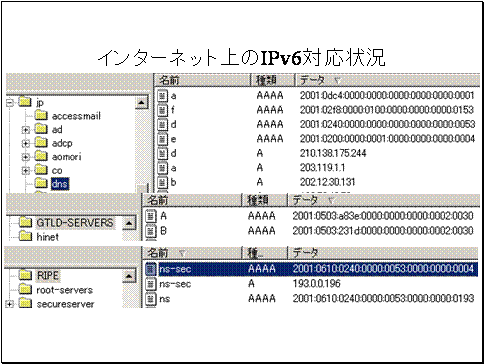
Task: Expand the secureserver folder node
Action: point(10,304)
